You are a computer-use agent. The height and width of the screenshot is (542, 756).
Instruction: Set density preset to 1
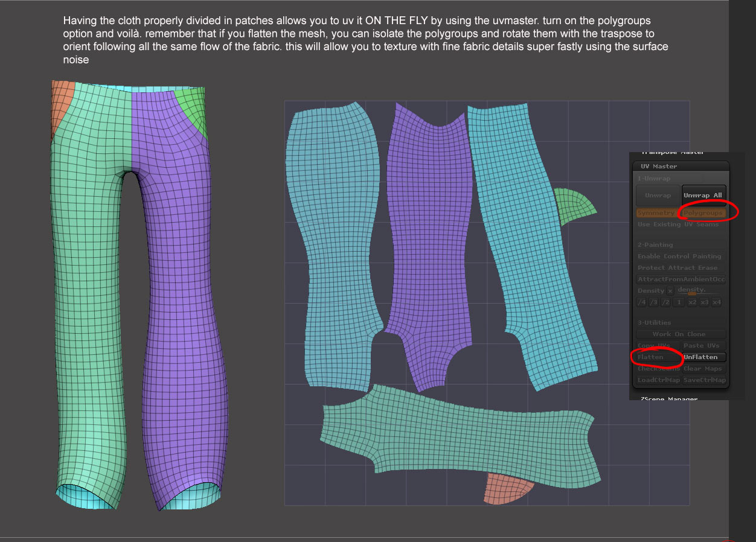tap(679, 302)
